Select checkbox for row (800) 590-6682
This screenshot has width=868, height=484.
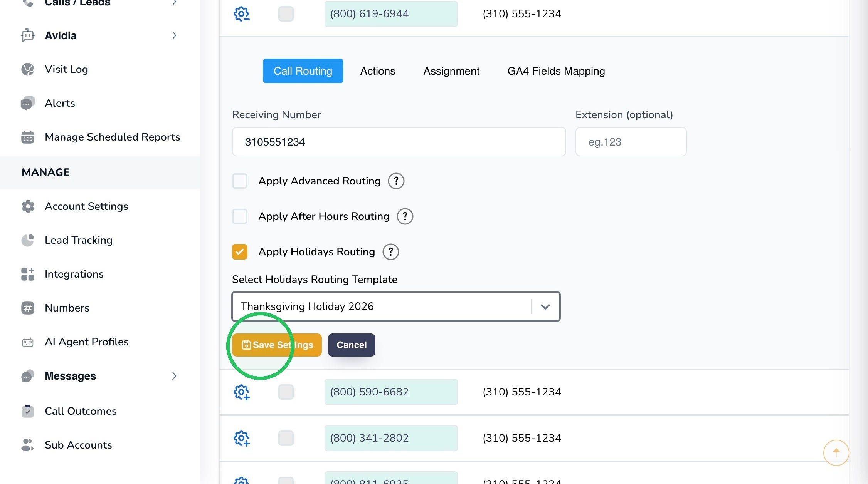[286, 392]
